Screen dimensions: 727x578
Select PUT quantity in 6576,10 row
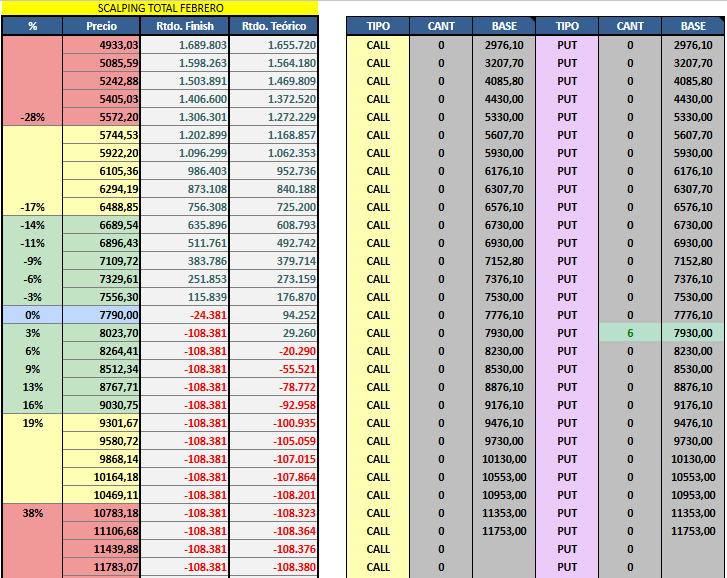pyautogui.click(x=630, y=207)
